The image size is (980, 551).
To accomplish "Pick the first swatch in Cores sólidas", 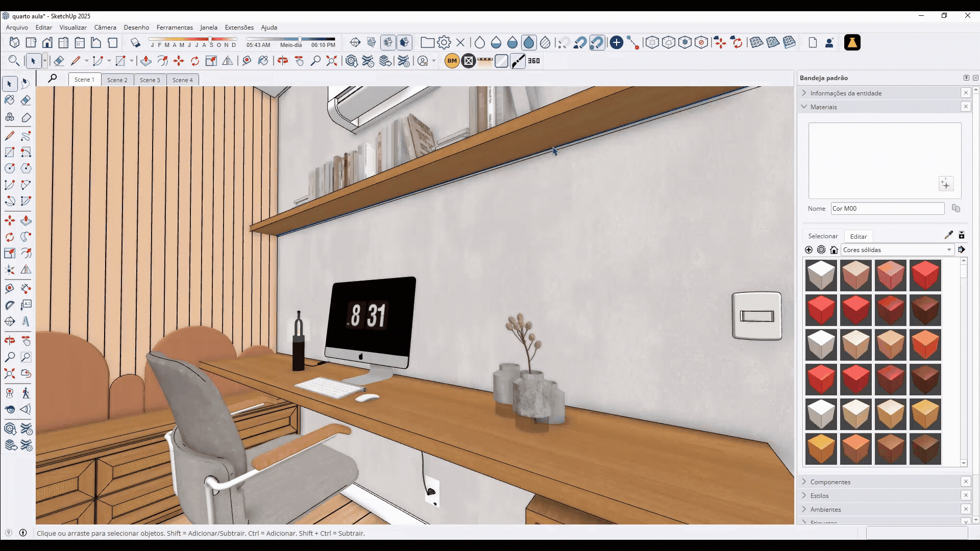I will point(821,275).
